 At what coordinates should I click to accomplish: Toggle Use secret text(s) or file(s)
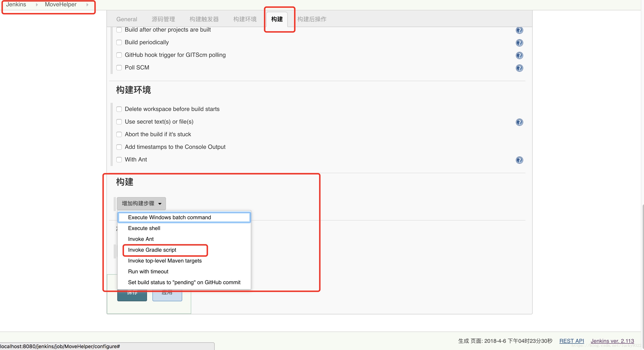click(x=119, y=122)
